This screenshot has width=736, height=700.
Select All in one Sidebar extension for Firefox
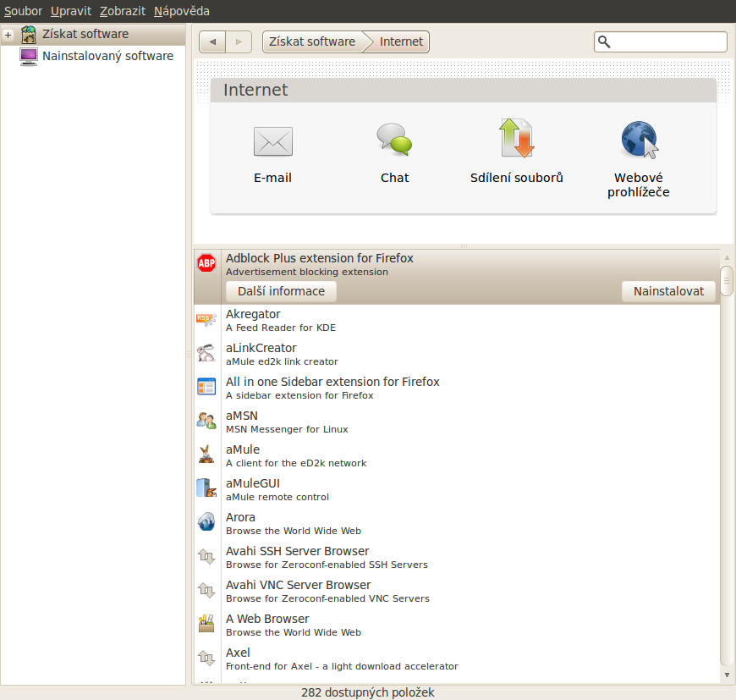pyautogui.click(x=457, y=388)
